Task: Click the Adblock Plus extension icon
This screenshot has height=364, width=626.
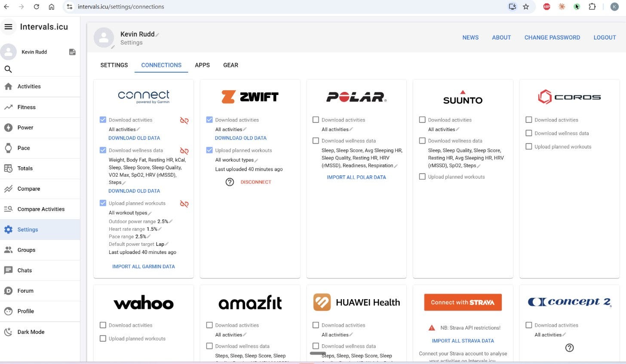Action: [546, 6]
